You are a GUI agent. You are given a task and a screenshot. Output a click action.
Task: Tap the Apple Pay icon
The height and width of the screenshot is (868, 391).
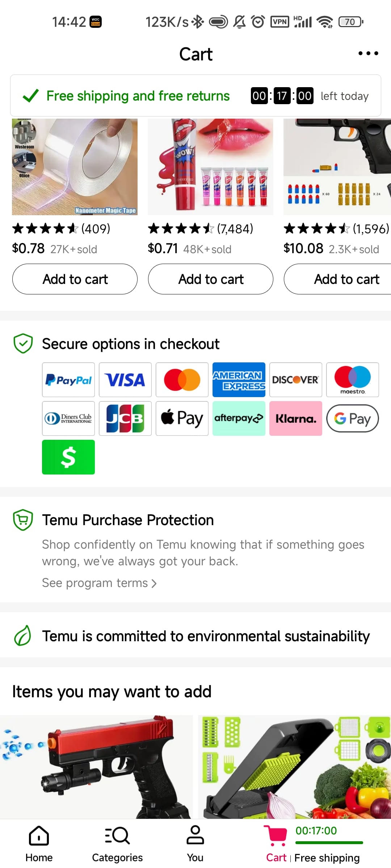182,418
